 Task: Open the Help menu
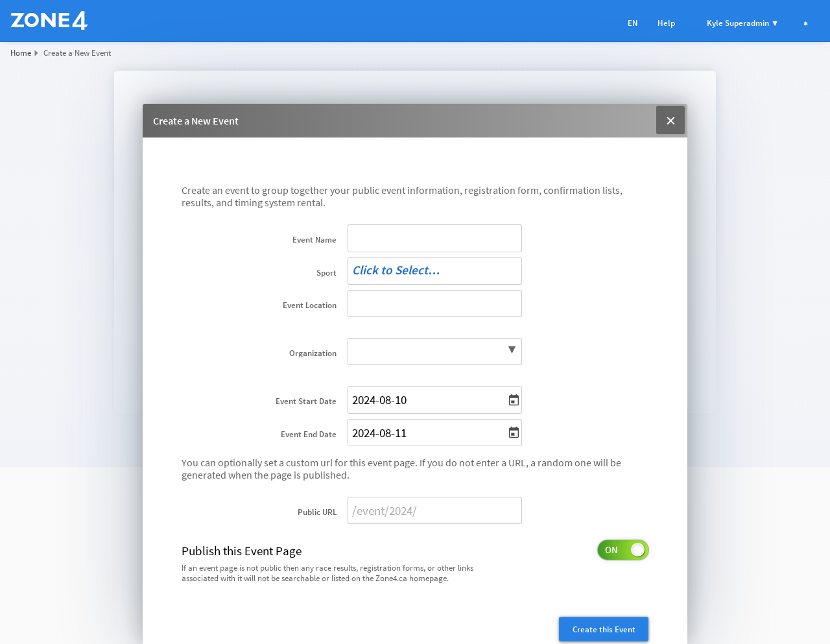point(666,23)
